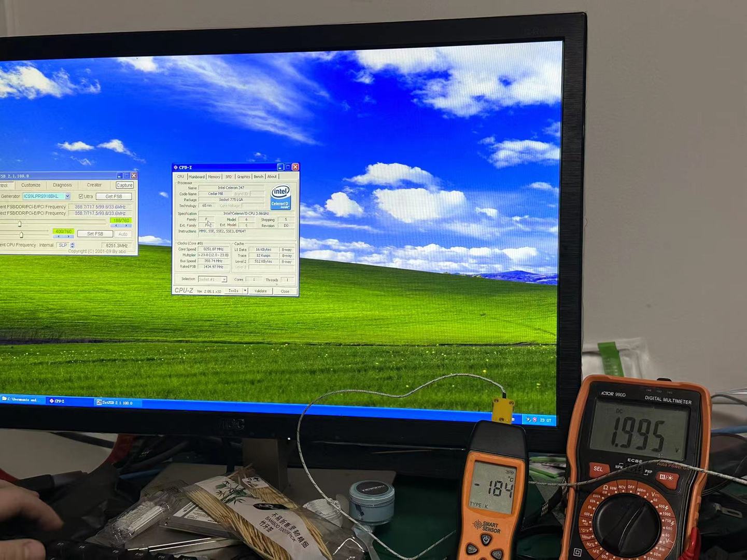The width and height of the screenshot is (747, 560).
Task: Click the Tools button in CPU-Z
Action: [x=234, y=291]
